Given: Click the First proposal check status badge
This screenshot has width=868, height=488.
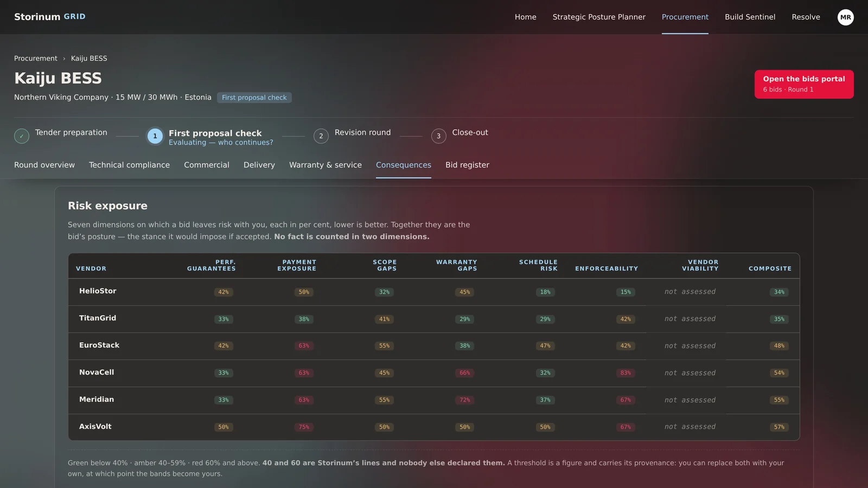Looking at the screenshot, I should [x=254, y=98].
